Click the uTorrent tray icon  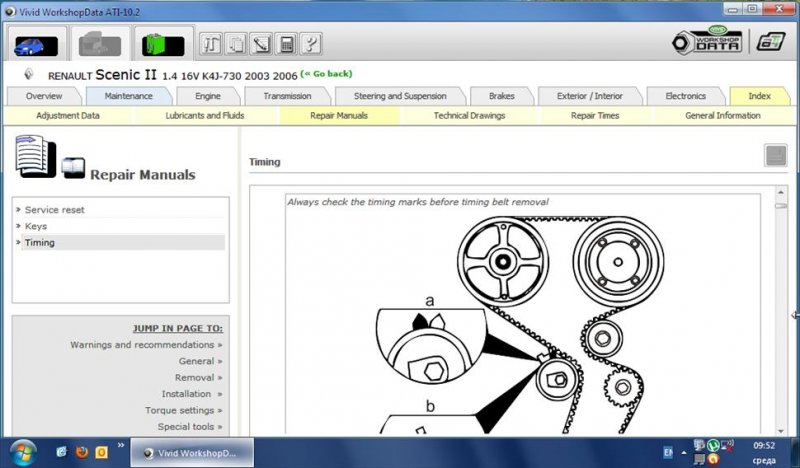pyautogui.click(x=713, y=445)
